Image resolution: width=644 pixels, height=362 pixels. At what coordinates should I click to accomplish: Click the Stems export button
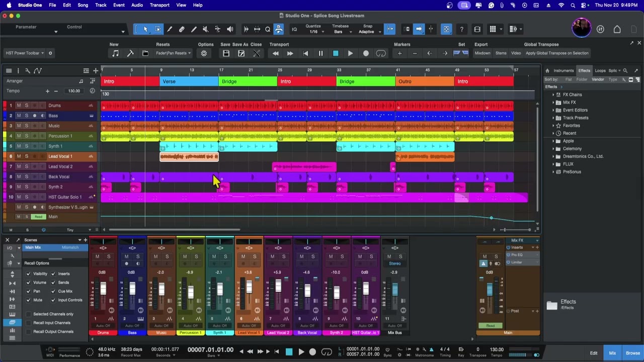[x=501, y=53]
